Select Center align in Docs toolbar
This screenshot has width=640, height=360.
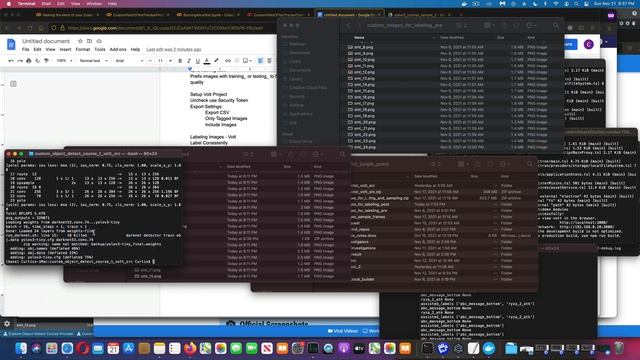269,61
